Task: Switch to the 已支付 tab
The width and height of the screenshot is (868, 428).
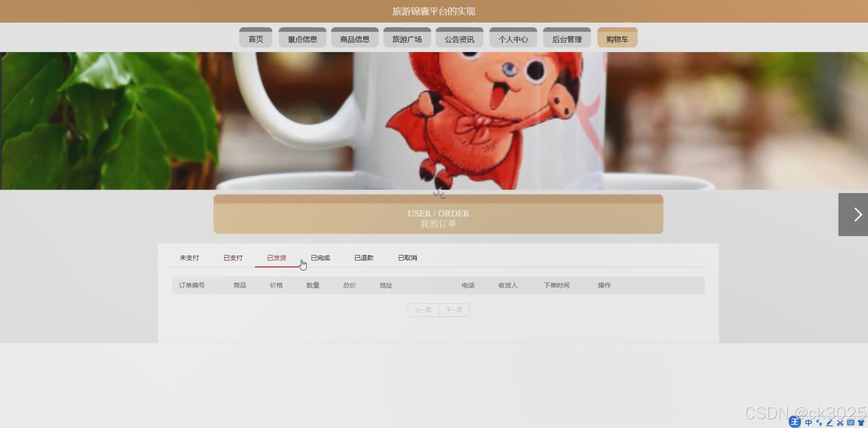Action: pos(233,258)
